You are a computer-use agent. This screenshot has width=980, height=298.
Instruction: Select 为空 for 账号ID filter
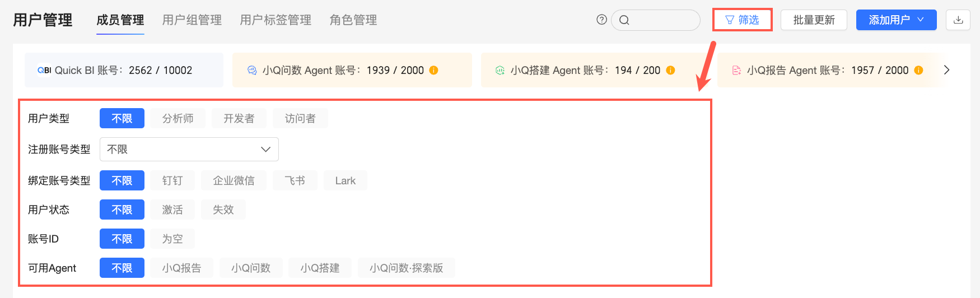tap(172, 239)
